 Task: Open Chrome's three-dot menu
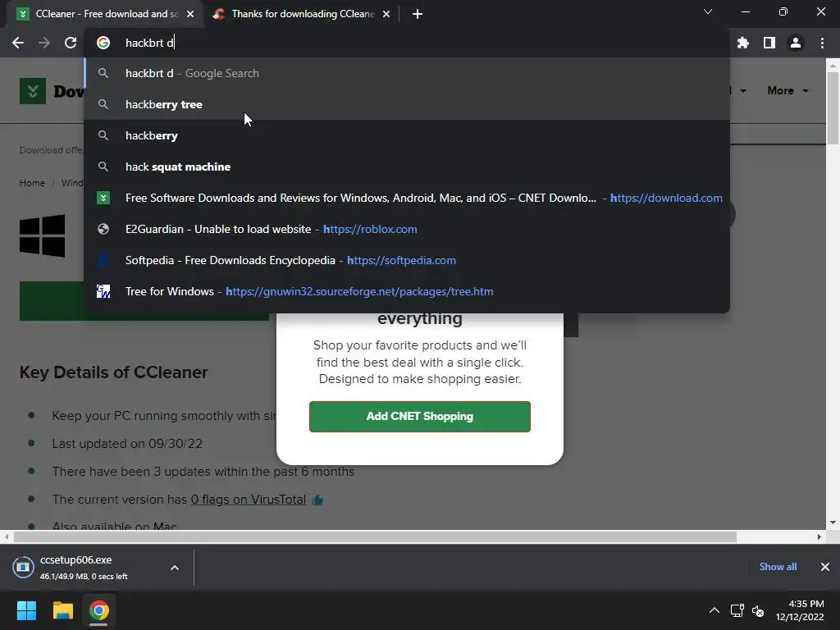(x=822, y=43)
